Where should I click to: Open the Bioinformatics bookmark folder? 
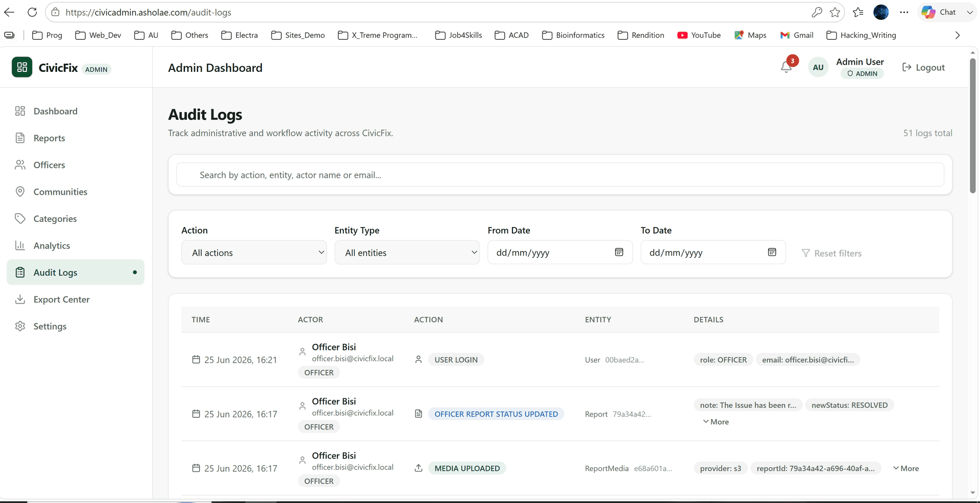pos(573,35)
